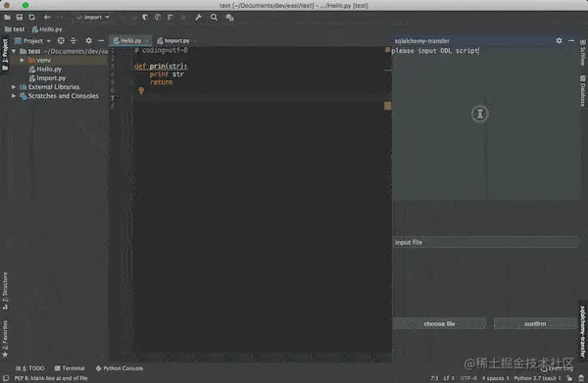
Task: Open the Python 2.7 interpreter selector
Action: (x=537, y=378)
